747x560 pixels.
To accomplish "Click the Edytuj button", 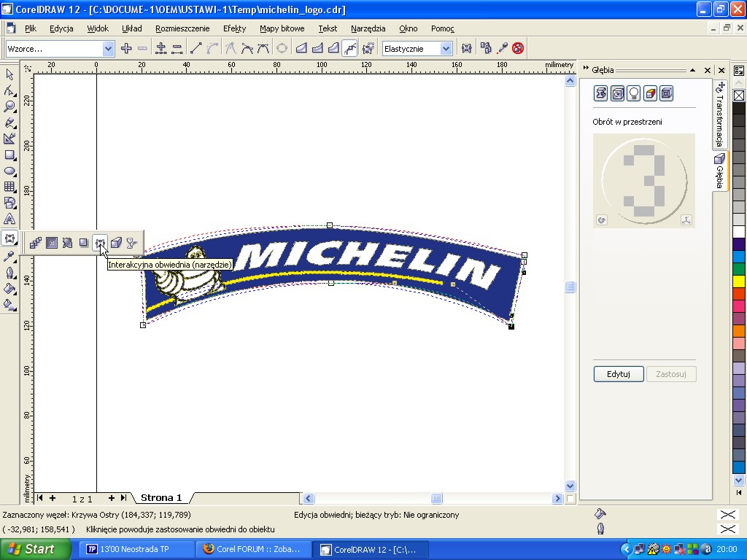I will (x=618, y=374).
